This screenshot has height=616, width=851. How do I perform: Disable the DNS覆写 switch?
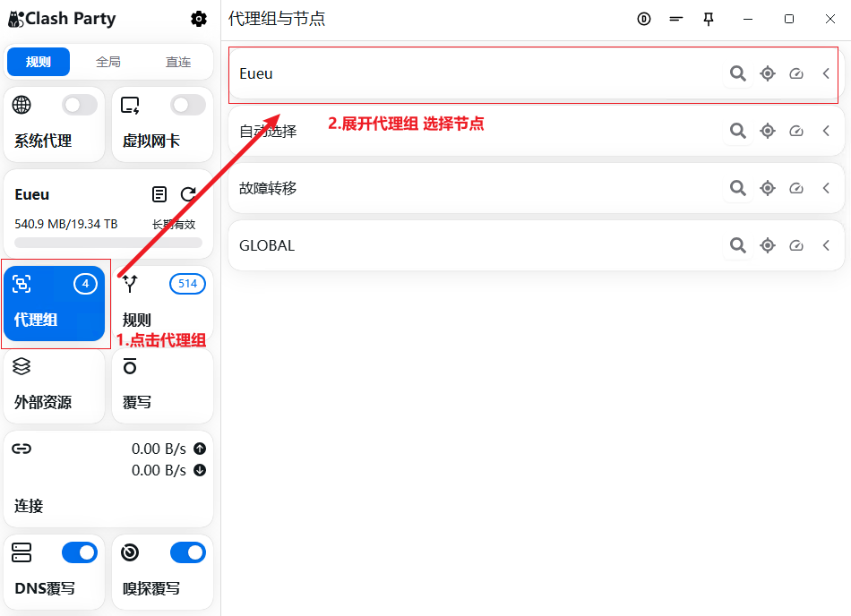(x=80, y=553)
